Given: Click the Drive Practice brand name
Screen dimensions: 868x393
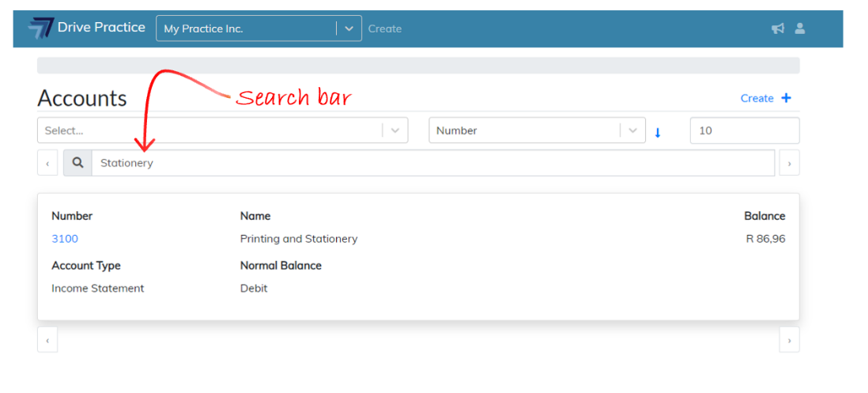Looking at the screenshot, I should click(x=101, y=28).
